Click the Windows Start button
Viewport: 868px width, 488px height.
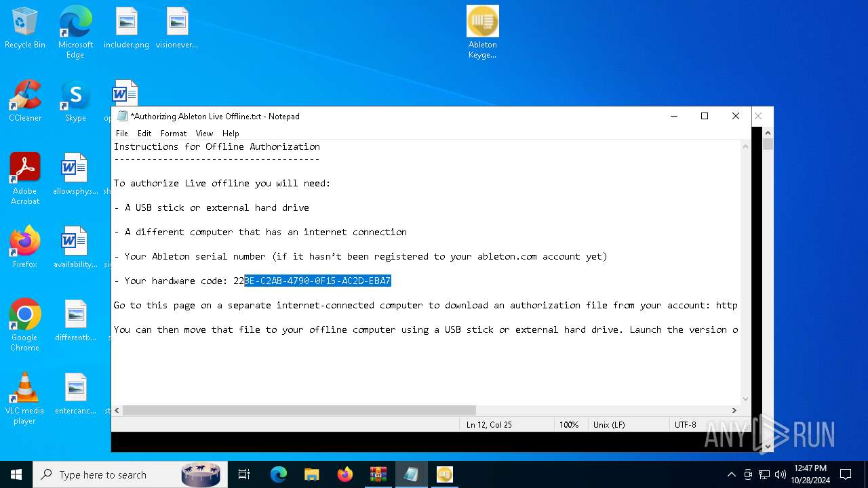click(x=16, y=474)
